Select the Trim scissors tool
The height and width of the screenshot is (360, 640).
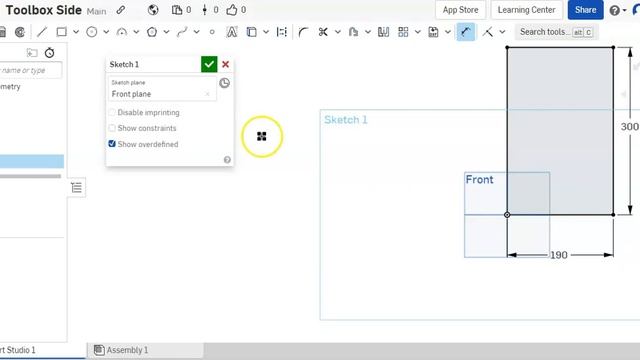coord(323,32)
